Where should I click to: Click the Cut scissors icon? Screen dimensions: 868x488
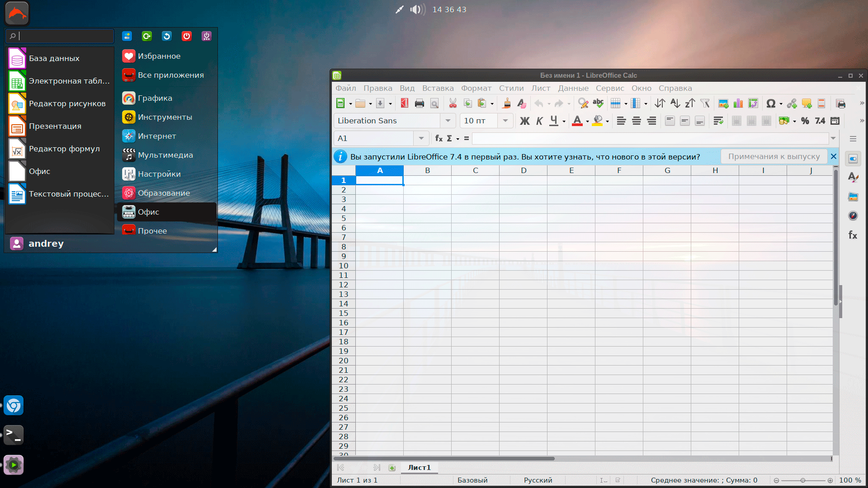[x=453, y=103]
